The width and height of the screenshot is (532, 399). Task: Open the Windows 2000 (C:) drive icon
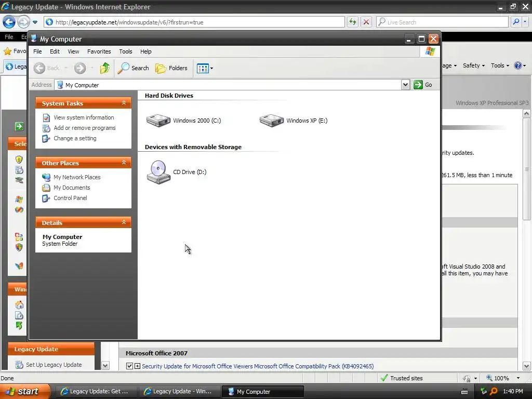click(x=158, y=121)
